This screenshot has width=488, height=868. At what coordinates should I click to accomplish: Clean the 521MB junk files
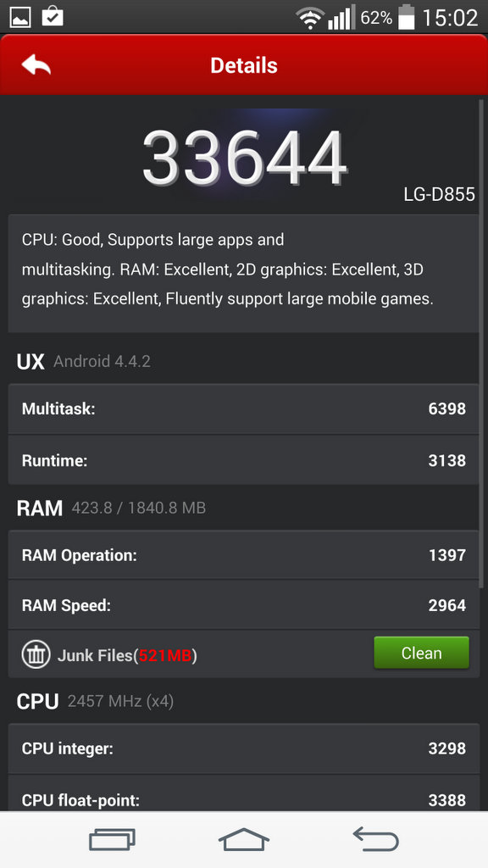click(421, 653)
